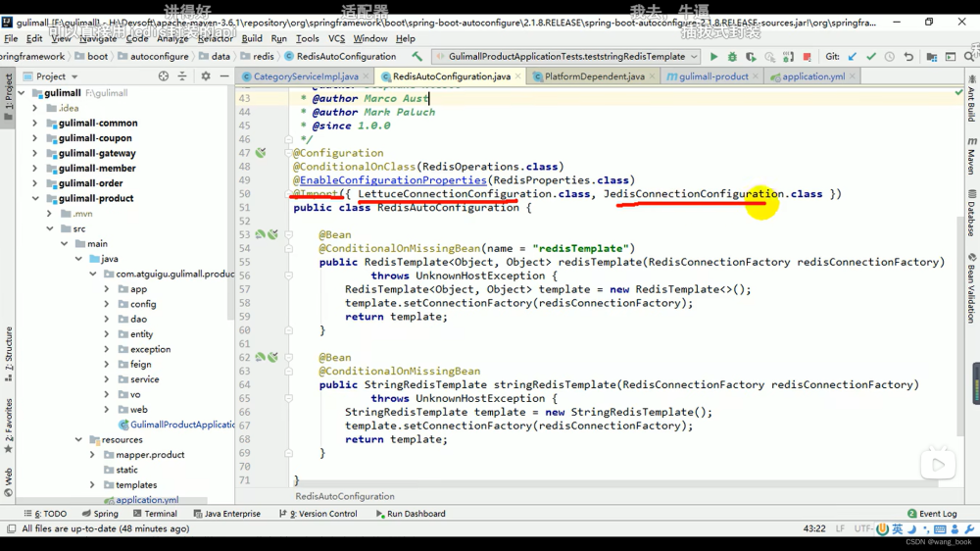Open the Build menu
980x551 pixels.
pyautogui.click(x=252, y=38)
